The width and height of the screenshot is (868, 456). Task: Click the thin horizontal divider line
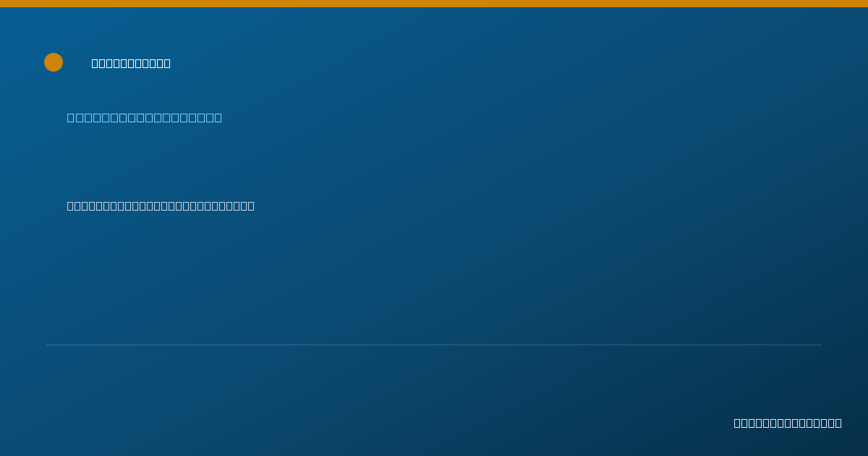(x=434, y=345)
